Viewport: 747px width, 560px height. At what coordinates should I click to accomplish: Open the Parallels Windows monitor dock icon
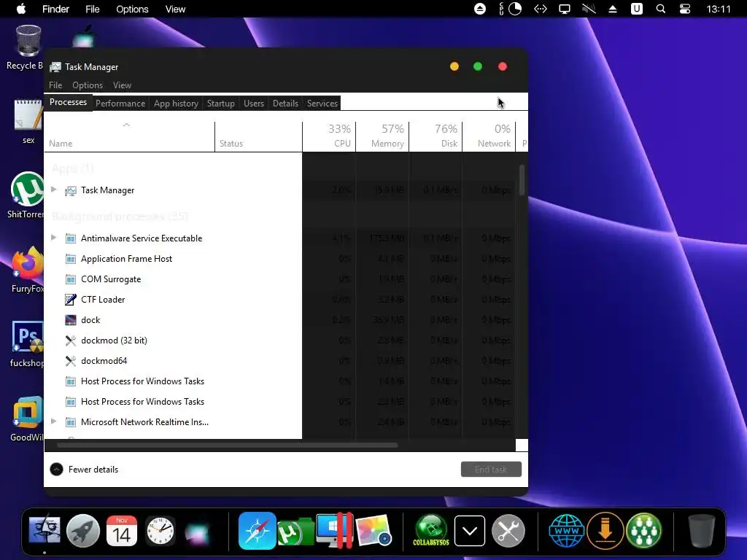point(334,531)
